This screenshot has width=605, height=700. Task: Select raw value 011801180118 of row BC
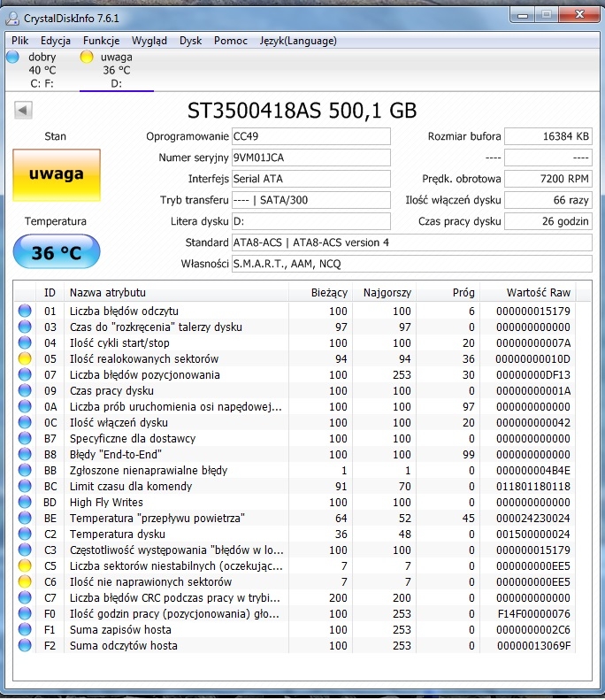coord(533,486)
